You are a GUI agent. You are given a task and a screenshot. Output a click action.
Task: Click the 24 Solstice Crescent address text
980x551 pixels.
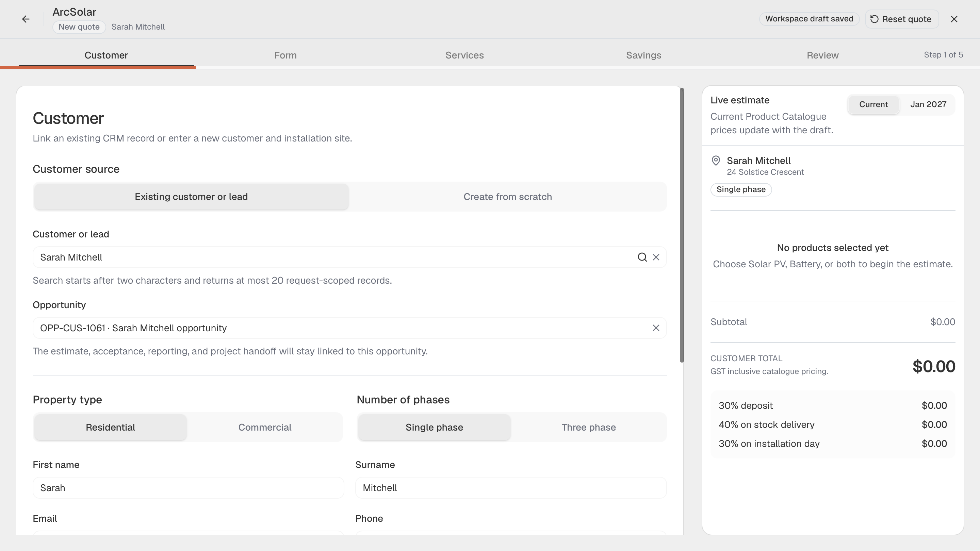765,172
